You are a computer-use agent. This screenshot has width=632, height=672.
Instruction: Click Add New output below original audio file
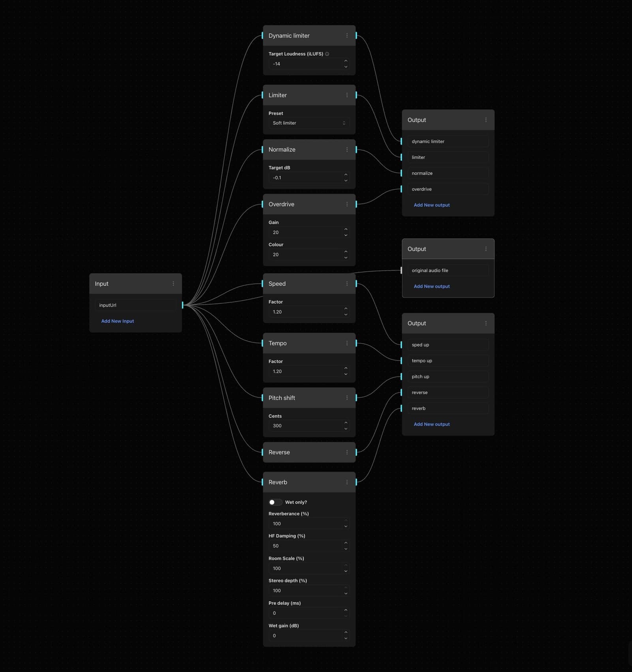(431, 286)
